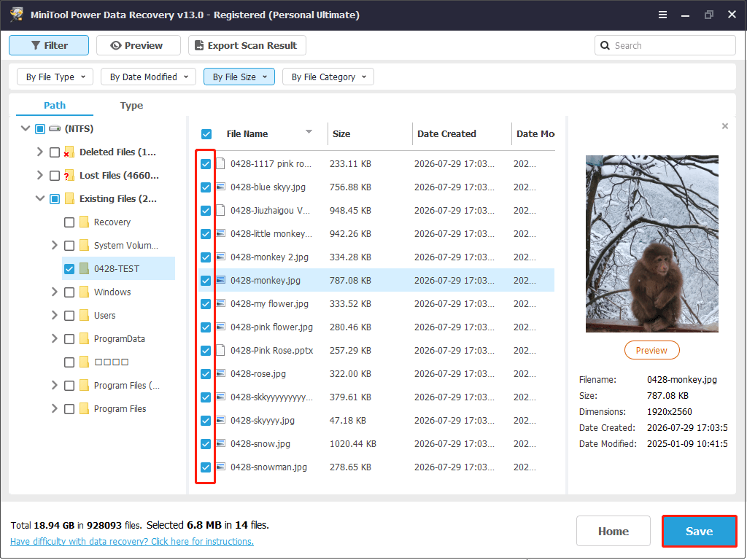Image resolution: width=747 pixels, height=560 pixels.
Task: Collapse the NTFS drive tree node
Action: pos(26,128)
